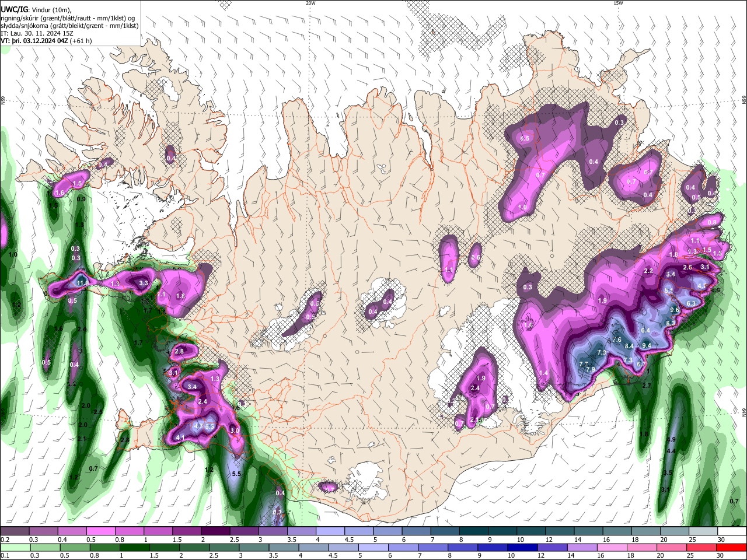
Task: Click the 8.4 precipitation value on the map
Action: (x=629, y=346)
